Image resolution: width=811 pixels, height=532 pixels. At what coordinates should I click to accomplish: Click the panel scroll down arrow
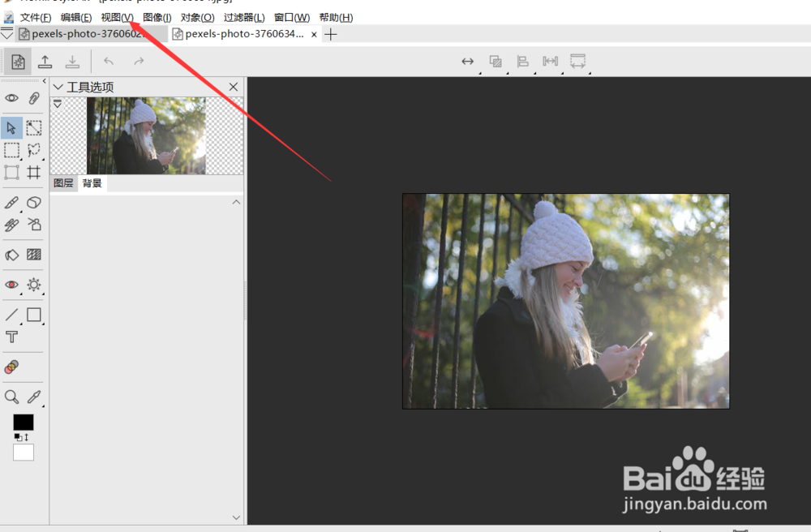click(236, 517)
